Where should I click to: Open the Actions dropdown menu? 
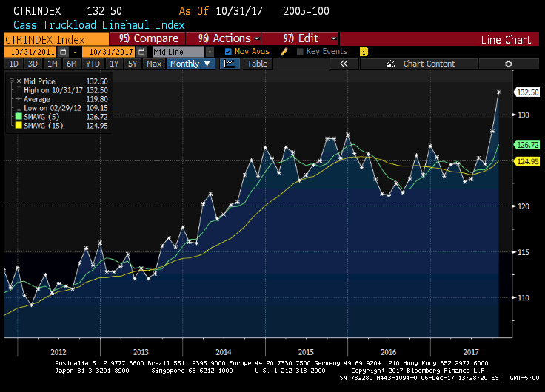click(224, 38)
